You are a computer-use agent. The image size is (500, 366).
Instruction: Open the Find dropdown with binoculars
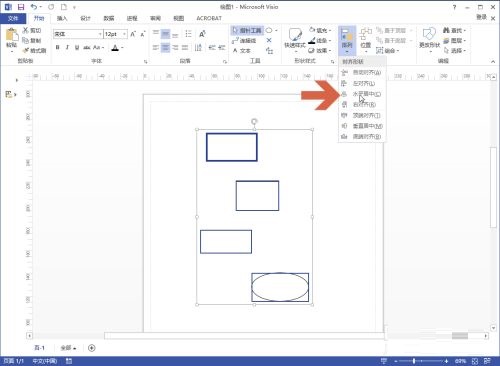[x=454, y=30]
